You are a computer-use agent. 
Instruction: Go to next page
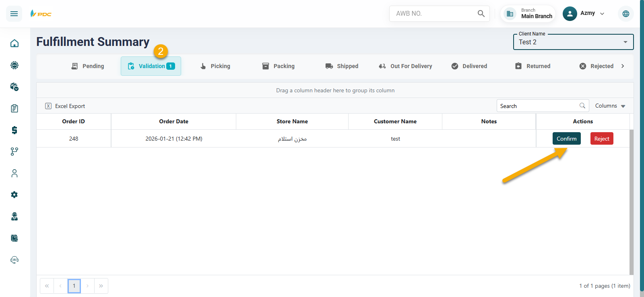87,286
